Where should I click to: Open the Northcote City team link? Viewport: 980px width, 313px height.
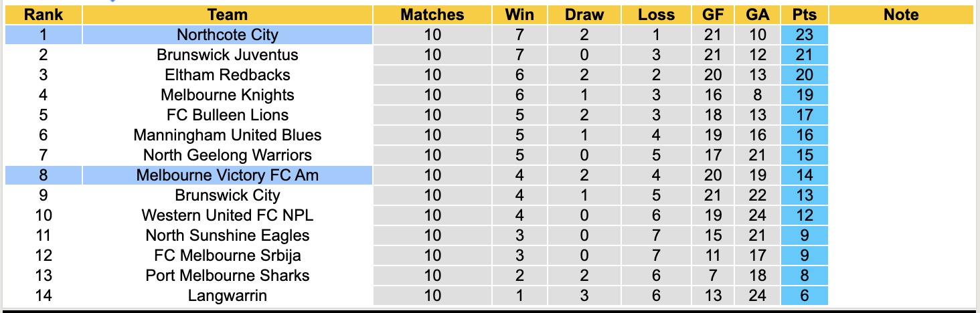(x=228, y=35)
